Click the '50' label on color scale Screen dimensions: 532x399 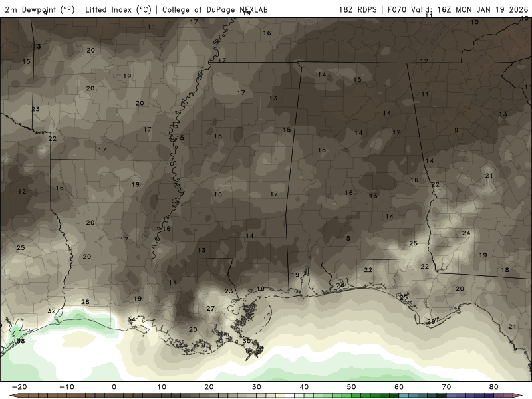pyautogui.click(x=352, y=387)
